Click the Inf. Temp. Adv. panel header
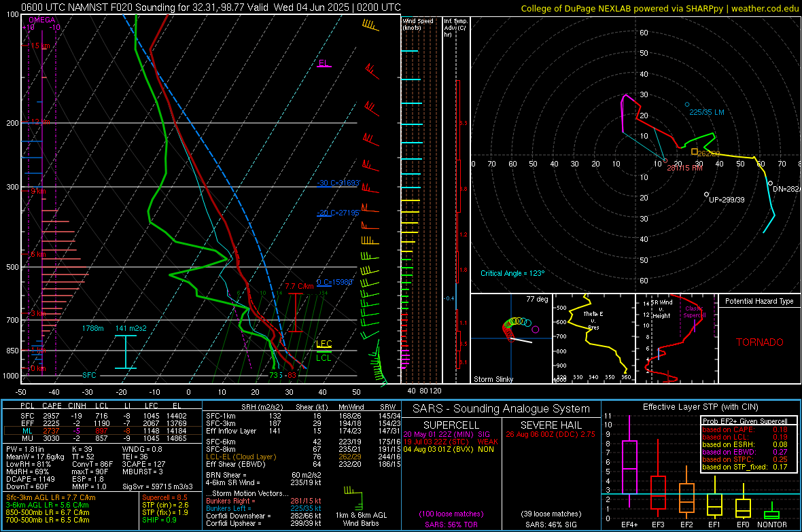 pyautogui.click(x=455, y=28)
